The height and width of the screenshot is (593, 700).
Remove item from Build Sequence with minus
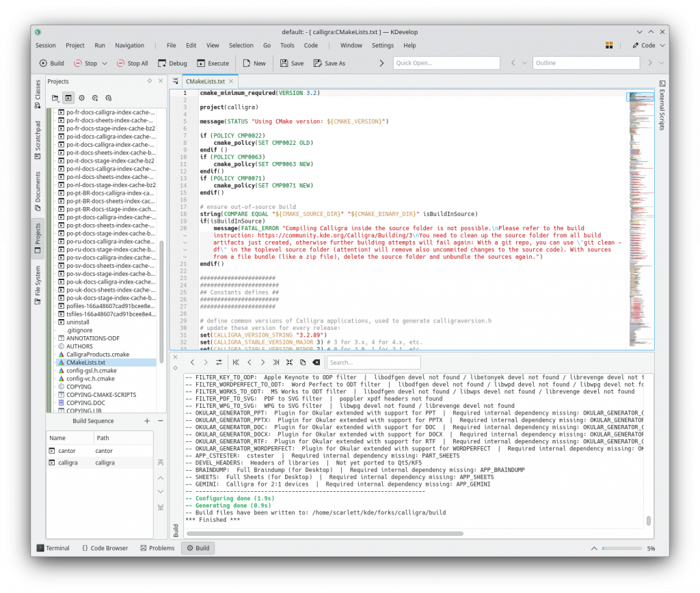click(161, 421)
